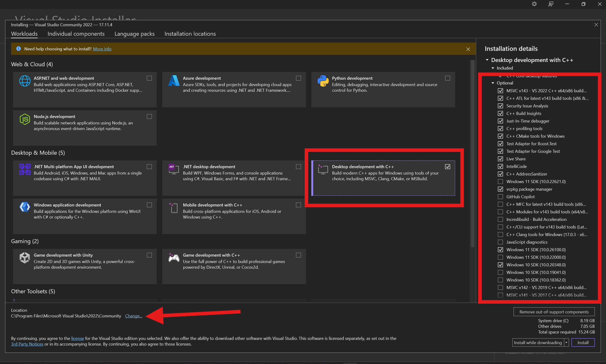This screenshot has height=364, width=606.
Task: Uncheck Test Adapter for Google Test
Action: [x=500, y=151]
